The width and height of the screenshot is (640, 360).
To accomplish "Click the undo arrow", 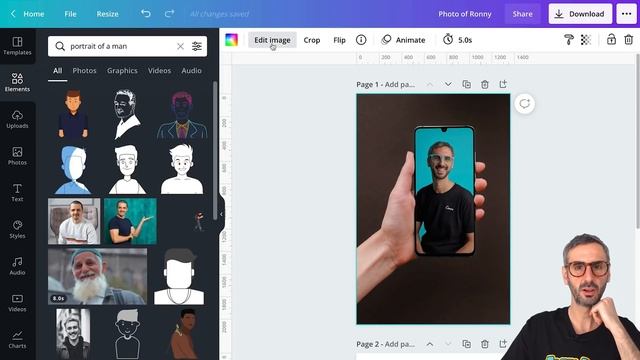I will click(146, 13).
